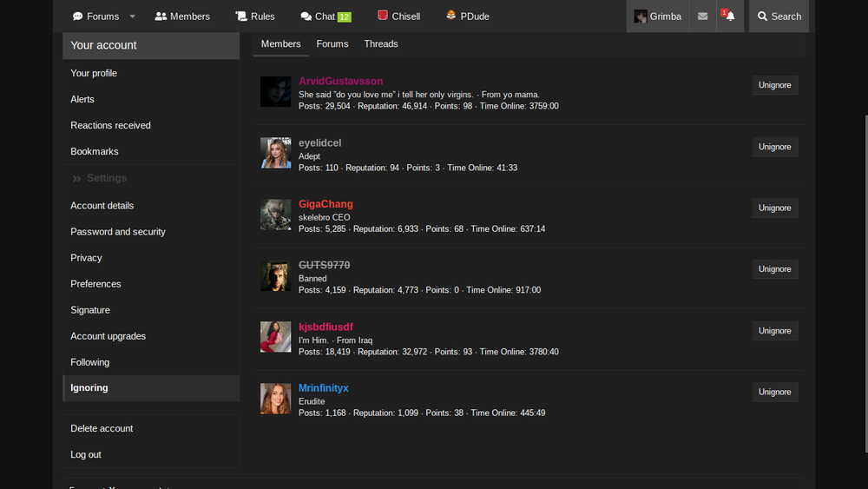
Task: Open Bookmarks in sidebar
Action: [x=151, y=151]
